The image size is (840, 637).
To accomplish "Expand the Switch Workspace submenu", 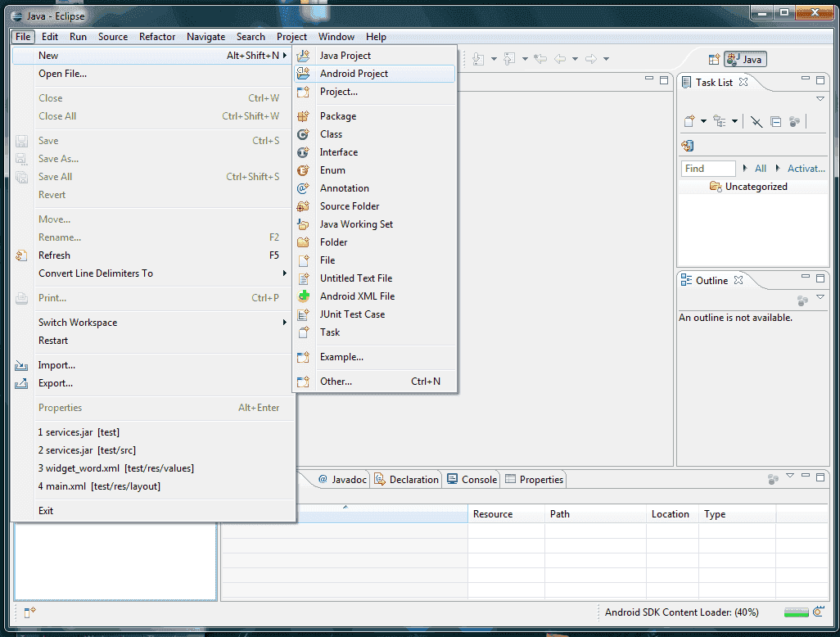I will [153, 323].
